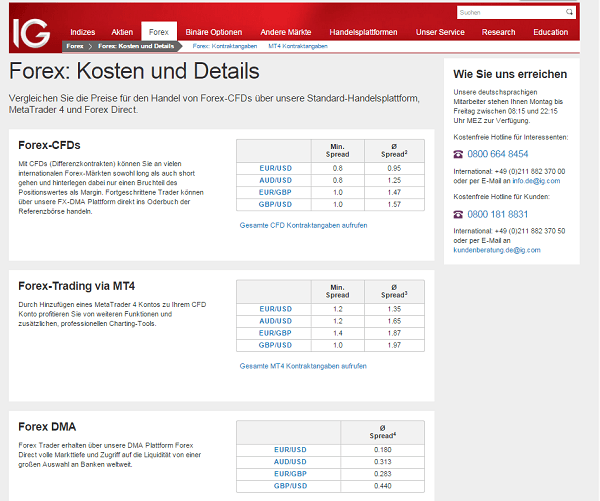The width and height of the screenshot is (600, 501).
Task: Click the IG logo
Action: [31, 33]
